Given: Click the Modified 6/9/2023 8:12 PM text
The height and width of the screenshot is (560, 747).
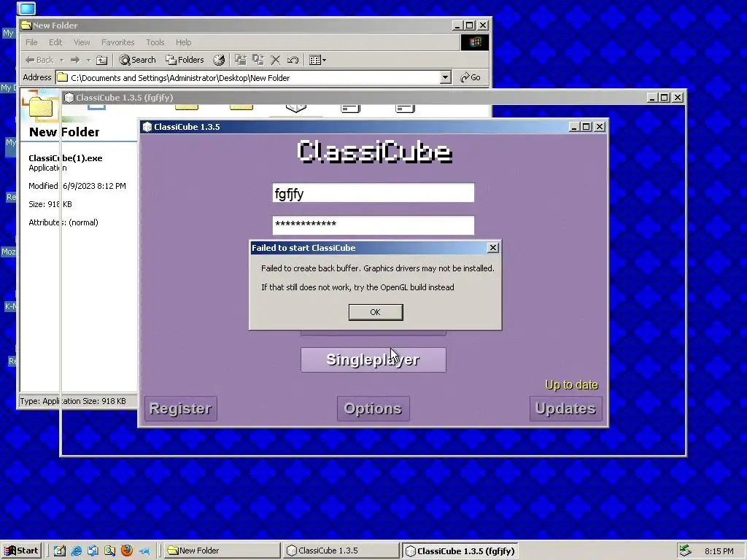Looking at the screenshot, I should click(x=77, y=186).
